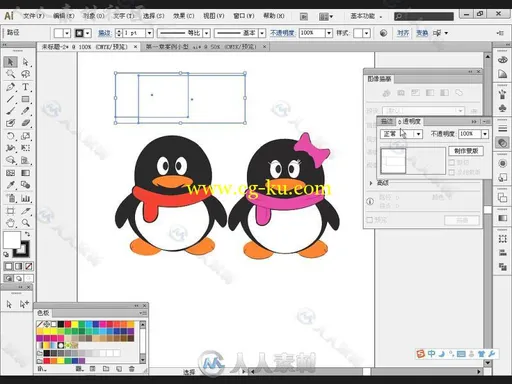512x384 pixels.
Task: Select the Zoom tool in toolbox
Action: [25, 223]
